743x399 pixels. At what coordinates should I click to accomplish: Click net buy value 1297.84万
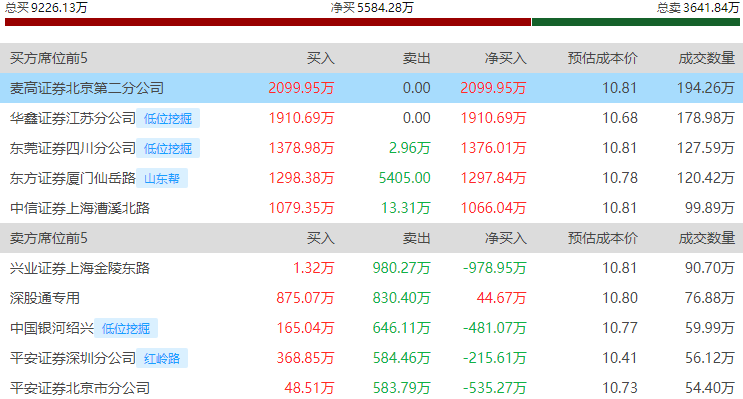click(x=493, y=178)
